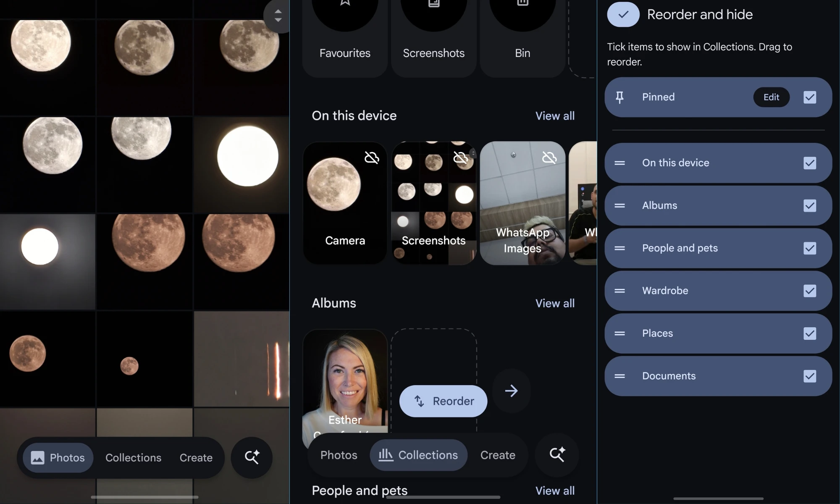Grab the drag handle for People and pets
Image resolution: width=840 pixels, height=504 pixels.
coord(619,248)
